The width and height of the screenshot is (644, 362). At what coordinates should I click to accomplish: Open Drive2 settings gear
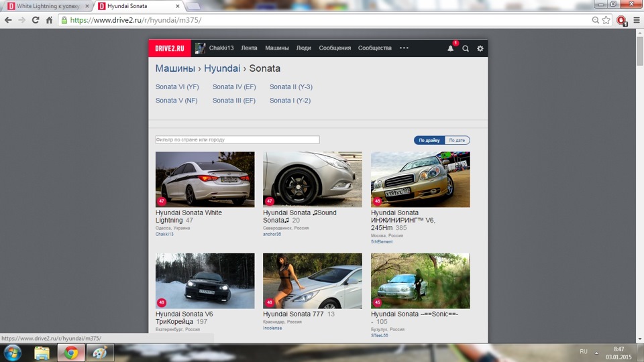click(x=480, y=48)
